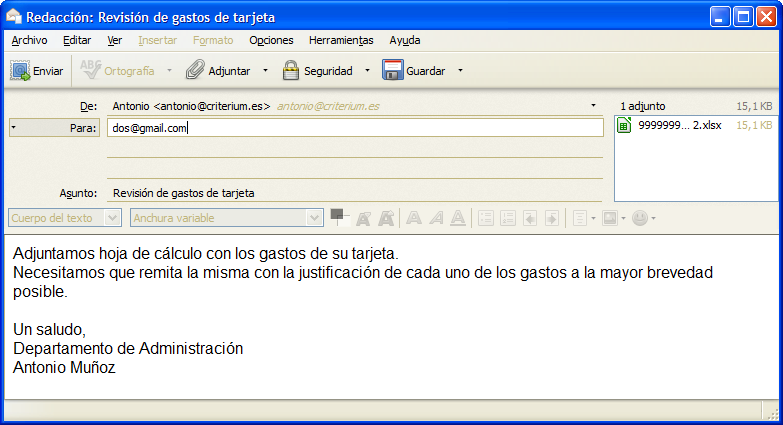Click the indent icon
This screenshot has width=783, height=425.
[552, 218]
